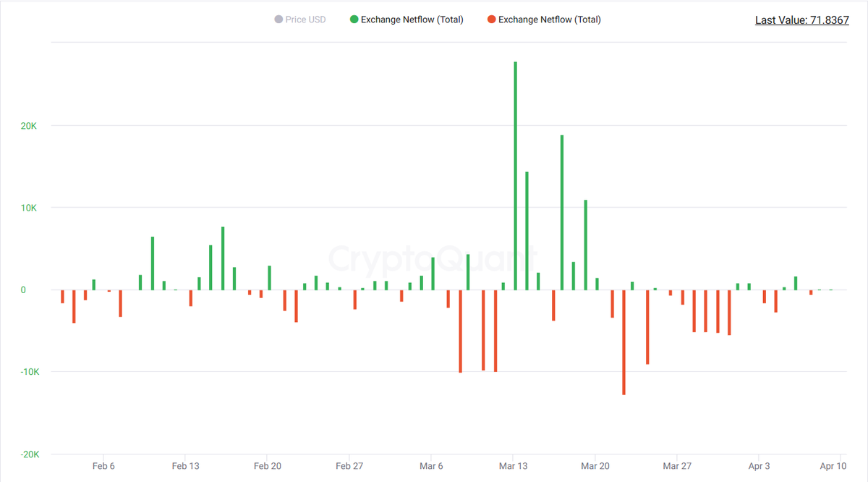
Task: Select the Feb 6 date label
Action: pyautogui.click(x=103, y=466)
